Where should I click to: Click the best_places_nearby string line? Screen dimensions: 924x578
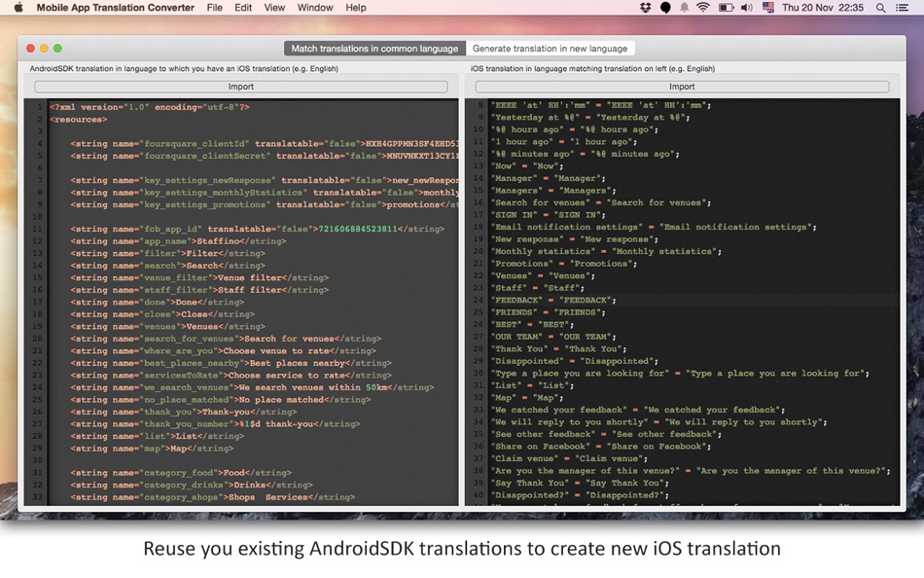(231, 363)
